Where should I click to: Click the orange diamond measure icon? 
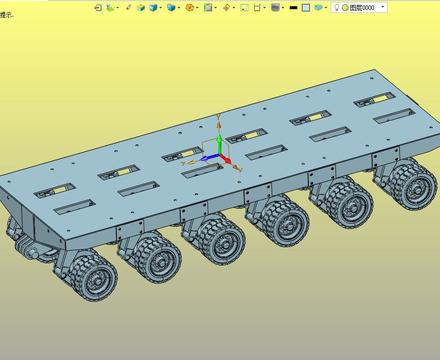point(226,7)
